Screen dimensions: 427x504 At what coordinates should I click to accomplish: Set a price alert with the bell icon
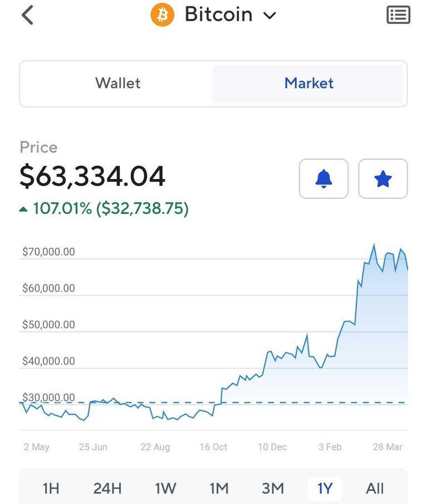[324, 179]
